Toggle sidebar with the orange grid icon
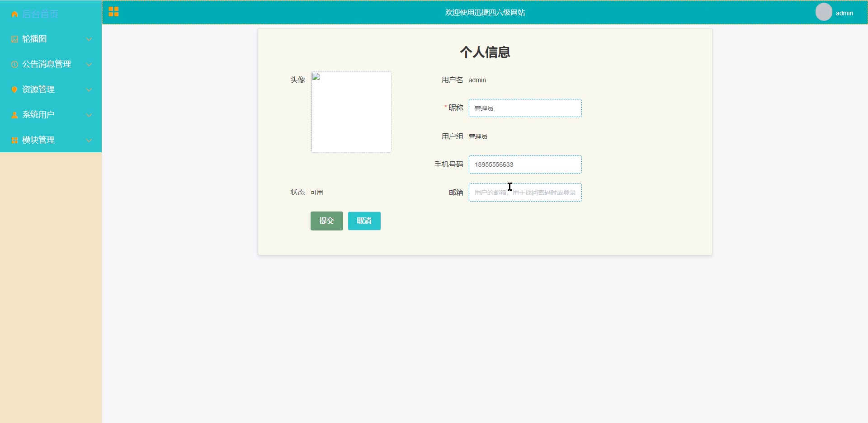 point(113,12)
